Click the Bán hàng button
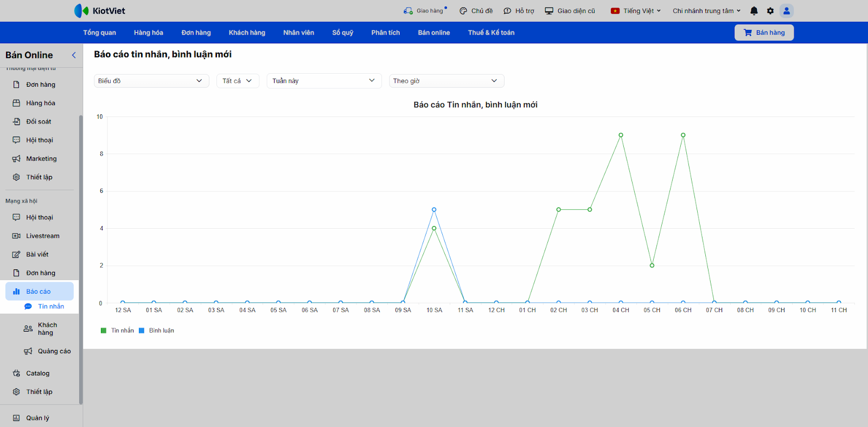 pos(764,33)
